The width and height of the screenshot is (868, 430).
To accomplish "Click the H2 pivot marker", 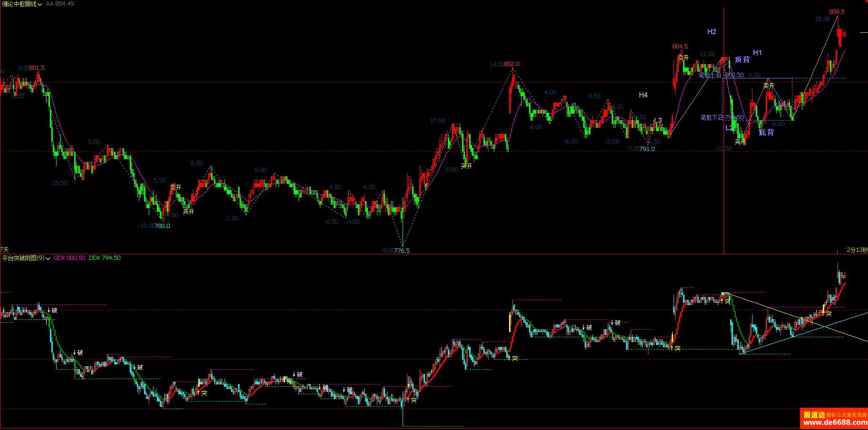I will pyautogui.click(x=712, y=32).
